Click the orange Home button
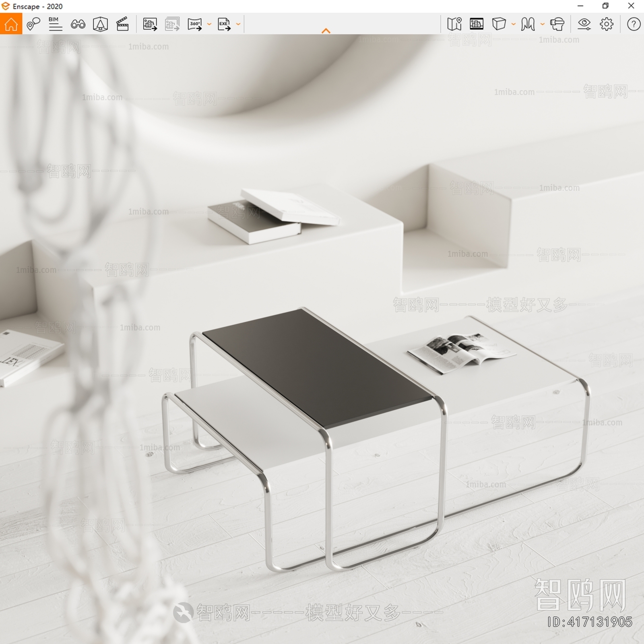Viewport: 644px width, 644px height. 11,24
